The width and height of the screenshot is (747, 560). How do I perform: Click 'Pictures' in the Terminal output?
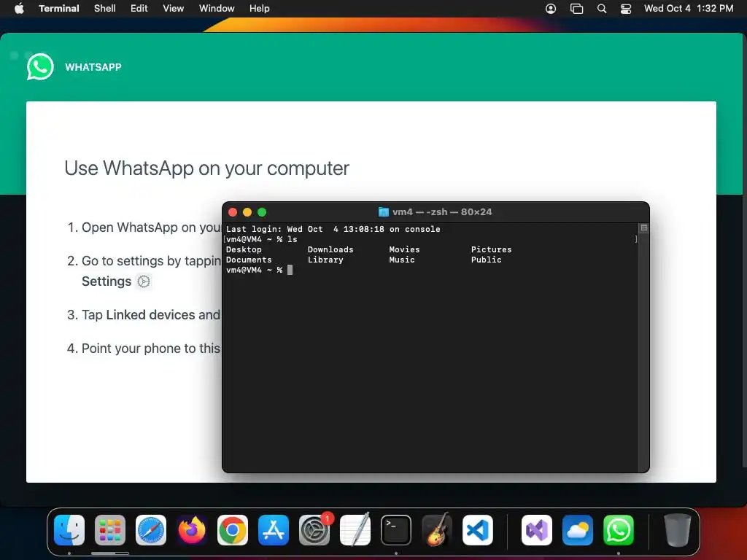tap(491, 249)
